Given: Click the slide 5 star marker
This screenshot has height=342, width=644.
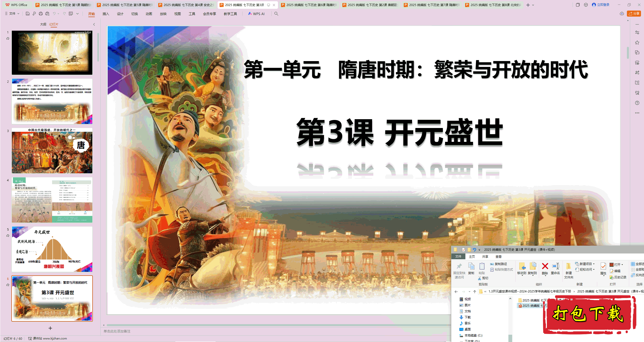Looking at the screenshot, I should [8, 236].
